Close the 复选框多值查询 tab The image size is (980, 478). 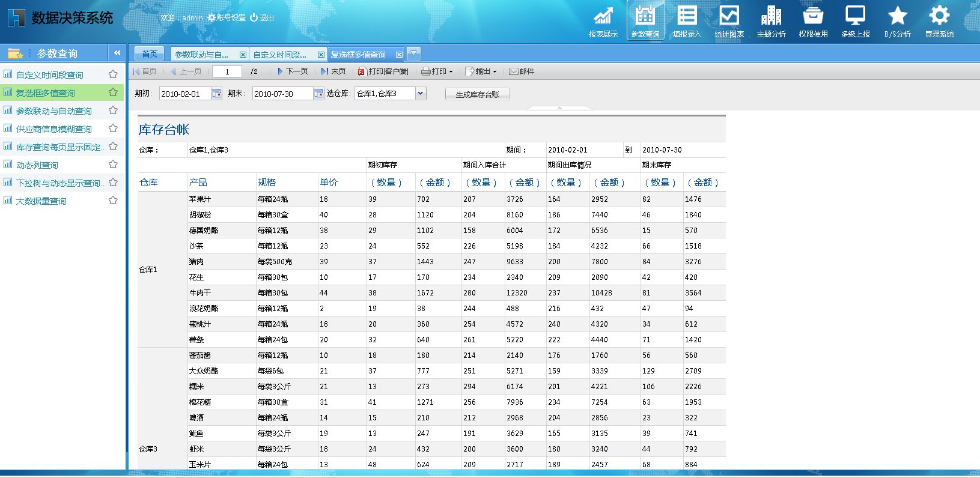point(399,55)
